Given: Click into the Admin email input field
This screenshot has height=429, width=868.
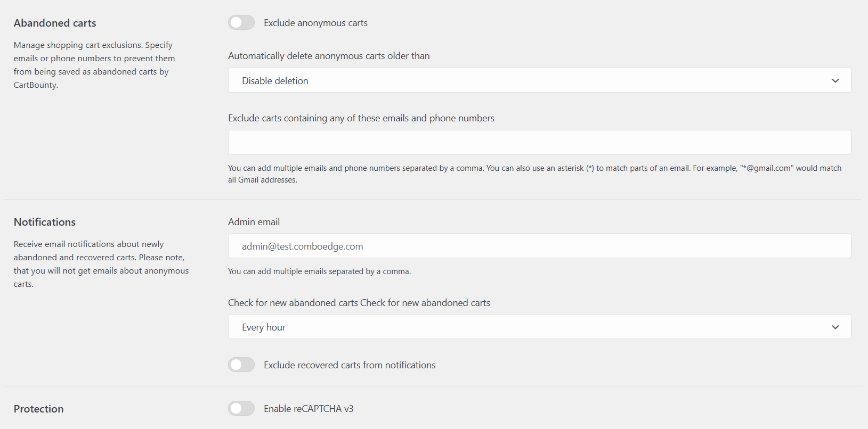Looking at the screenshot, I should coord(539,246).
